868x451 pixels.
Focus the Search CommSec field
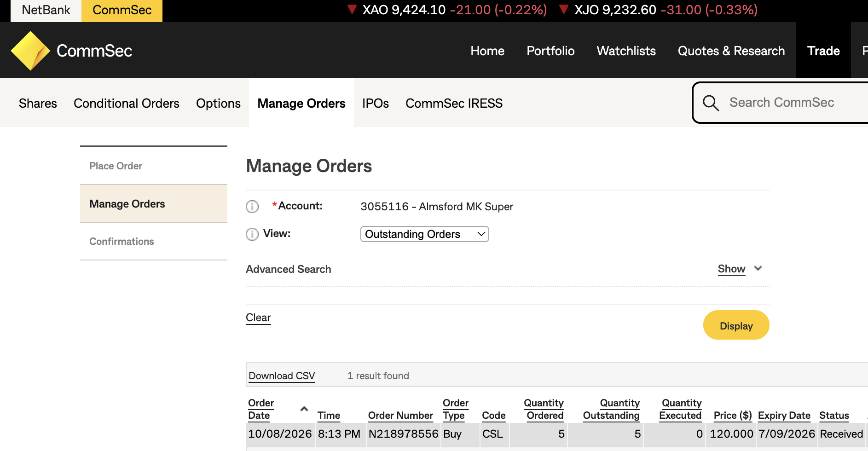pos(781,103)
